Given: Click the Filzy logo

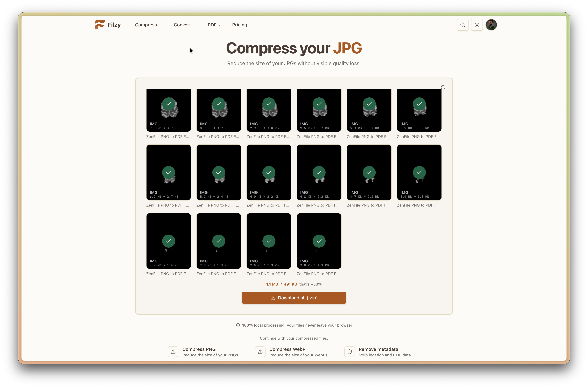Looking at the screenshot, I should point(108,25).
